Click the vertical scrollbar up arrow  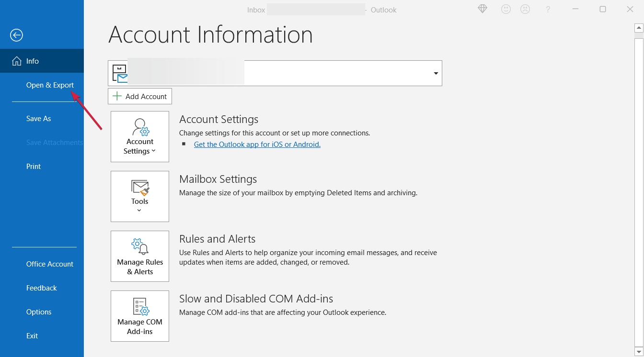pos(638,28)
